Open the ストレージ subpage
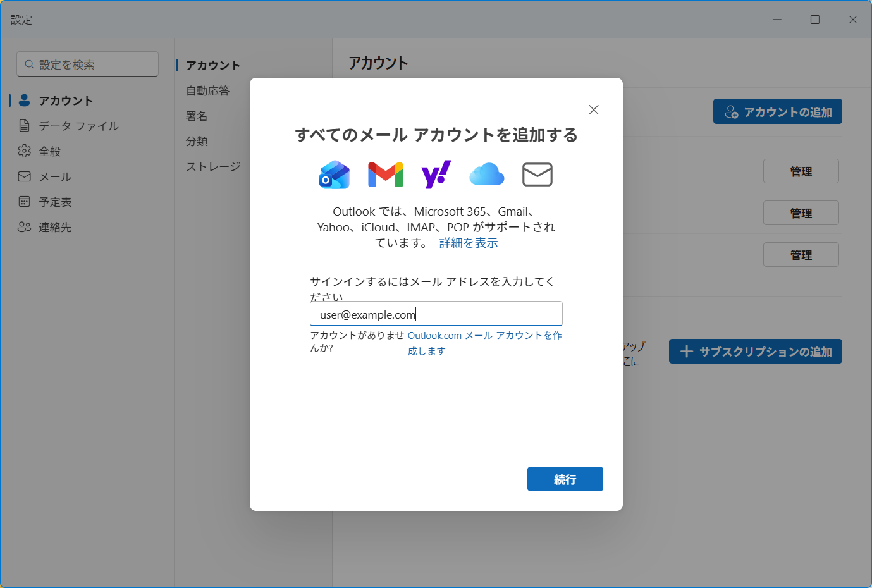 click(x=213, y=166)
